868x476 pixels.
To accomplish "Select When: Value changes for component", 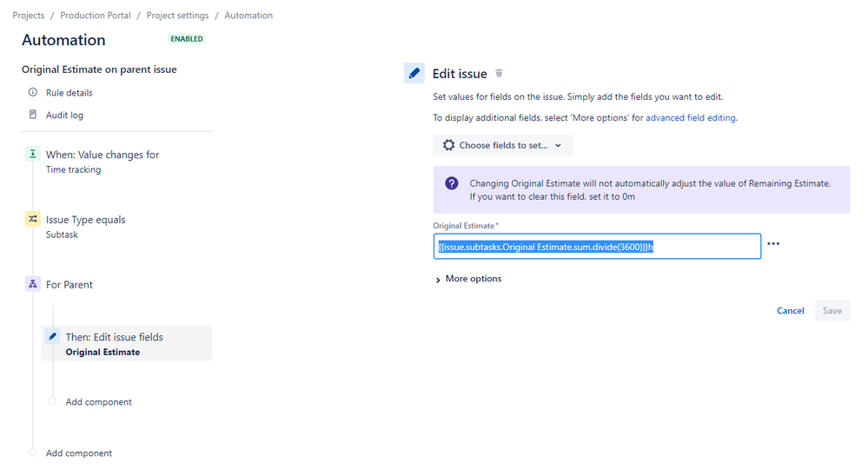I will point(103,155).
